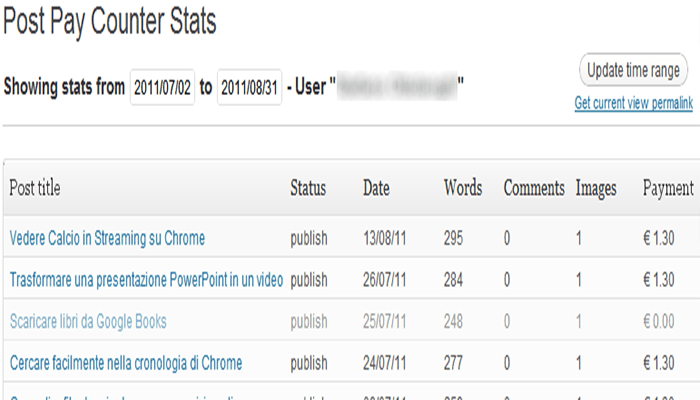Open the Trasformare una presentazione PowerPoint post
700x400 pixels.
[x=146, y=279]
